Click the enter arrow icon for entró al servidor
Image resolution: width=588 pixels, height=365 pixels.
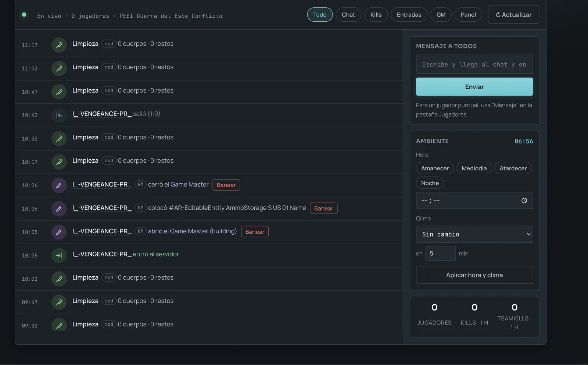[59, 255]
